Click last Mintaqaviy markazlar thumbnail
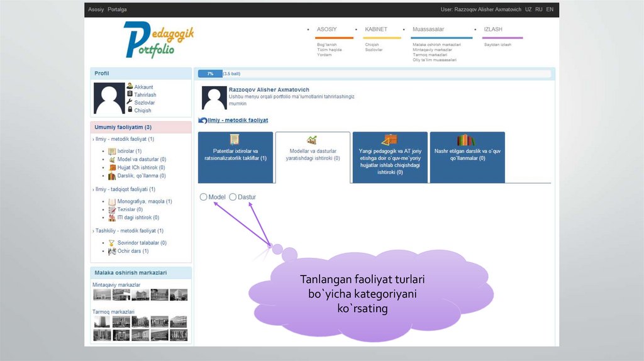 pos(179,295)
